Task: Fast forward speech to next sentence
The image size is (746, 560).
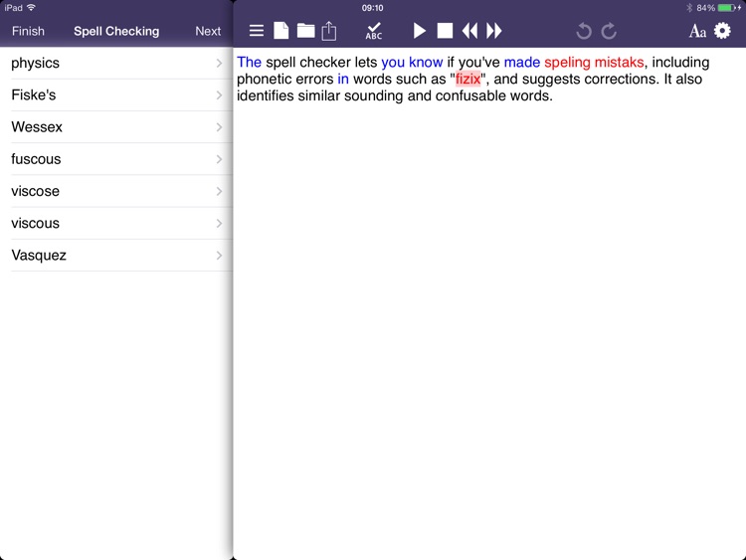Action: [493, 31]
